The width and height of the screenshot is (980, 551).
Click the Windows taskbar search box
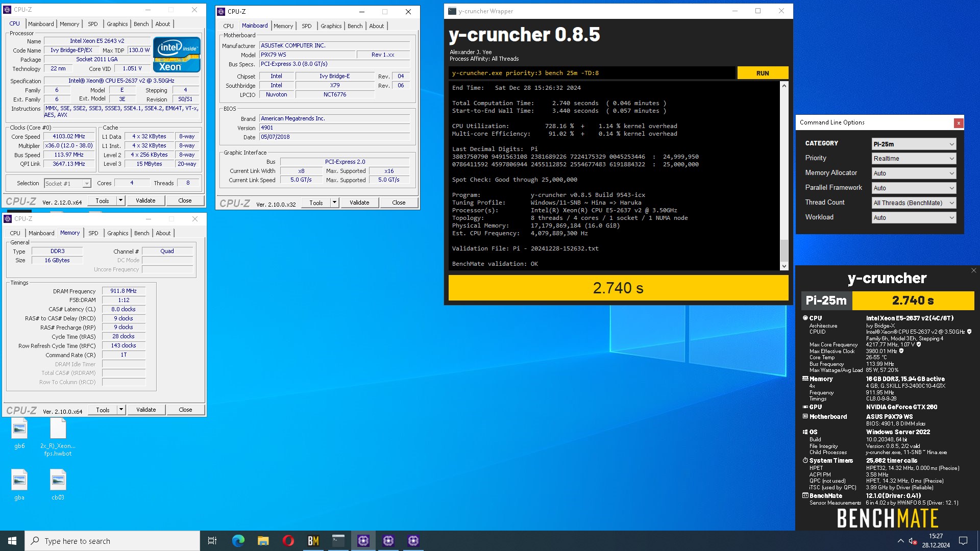point(112,541)
